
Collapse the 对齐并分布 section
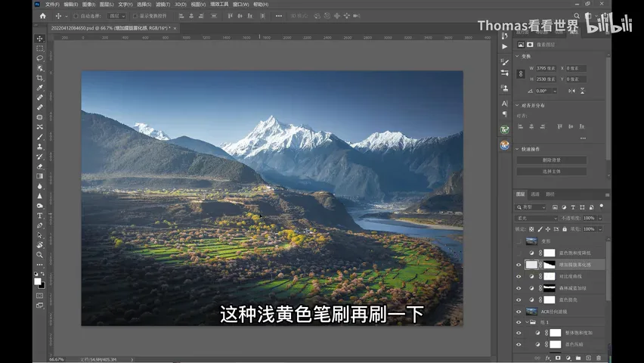point(517,106)
